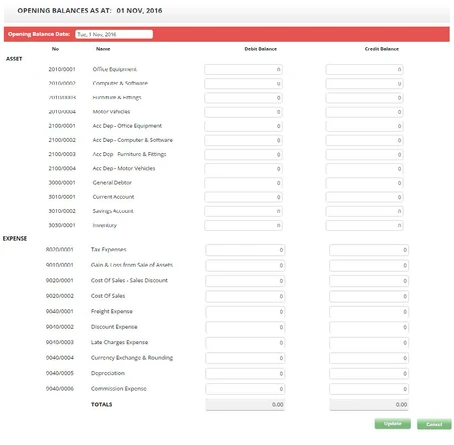The height and width of the screenshot is (445, 454).
Task: Click General Debtor debit balance input
Action: pyautogui.click(x=243, y=183)
